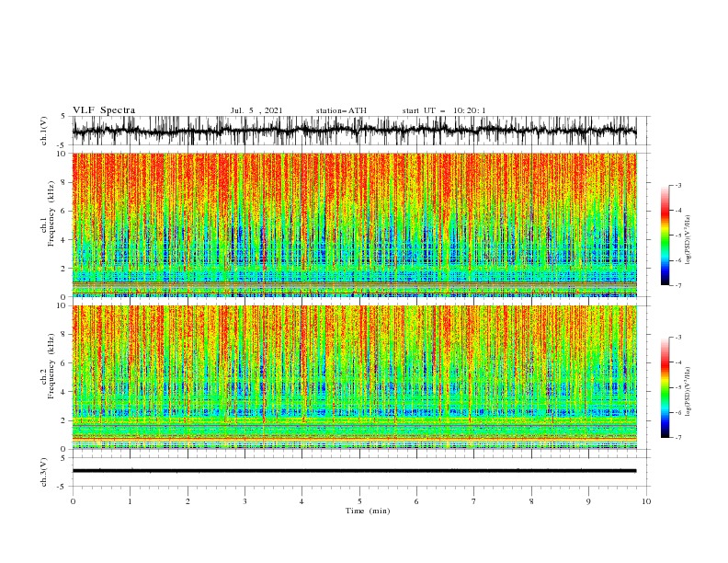Viewport: 728px width, 563px height.
Task: Click the lower colorbar's log(PSD) label
Action: point(688,392)
